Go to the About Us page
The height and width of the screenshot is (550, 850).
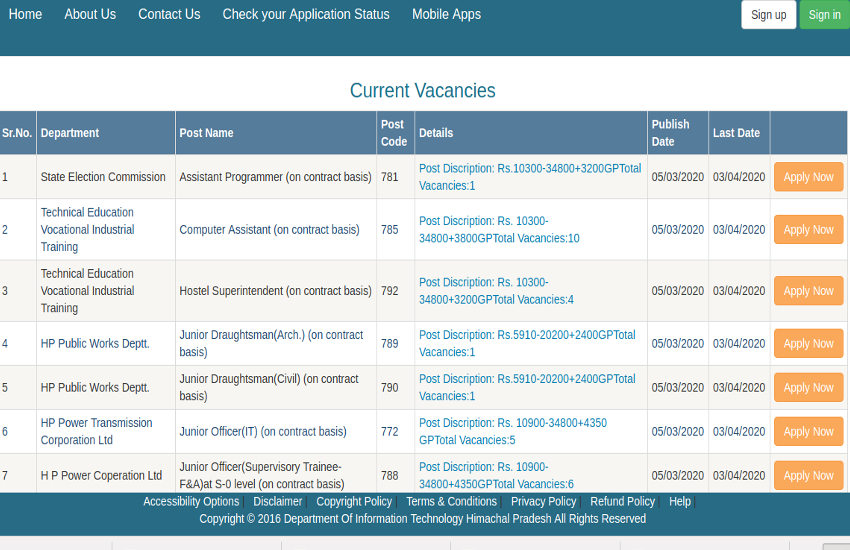click(90, 14)
